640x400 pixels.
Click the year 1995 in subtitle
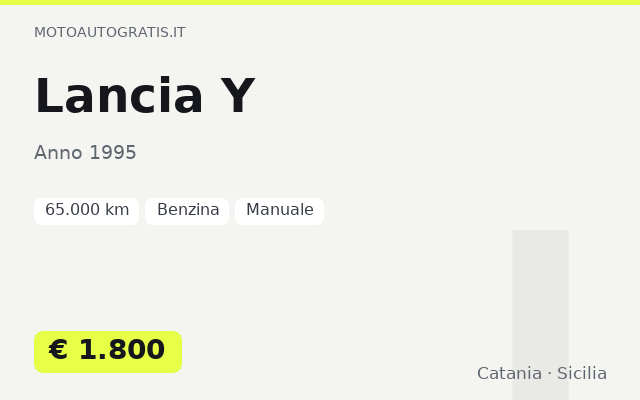coord(113,153)
